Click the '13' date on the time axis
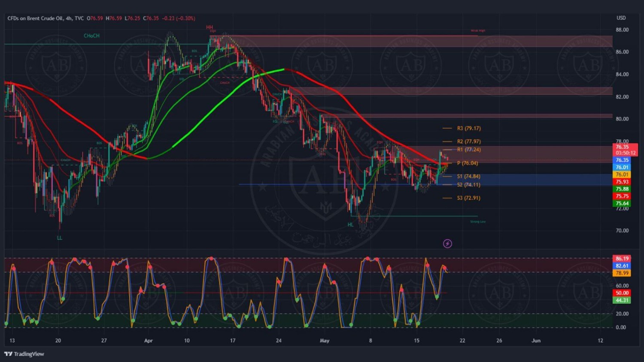 12,341
